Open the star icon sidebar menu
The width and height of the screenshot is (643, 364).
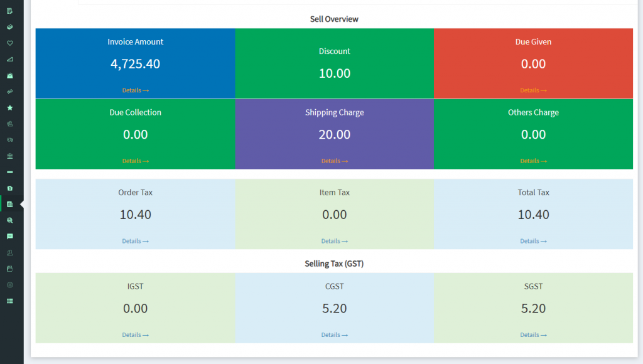pos(9,108)
